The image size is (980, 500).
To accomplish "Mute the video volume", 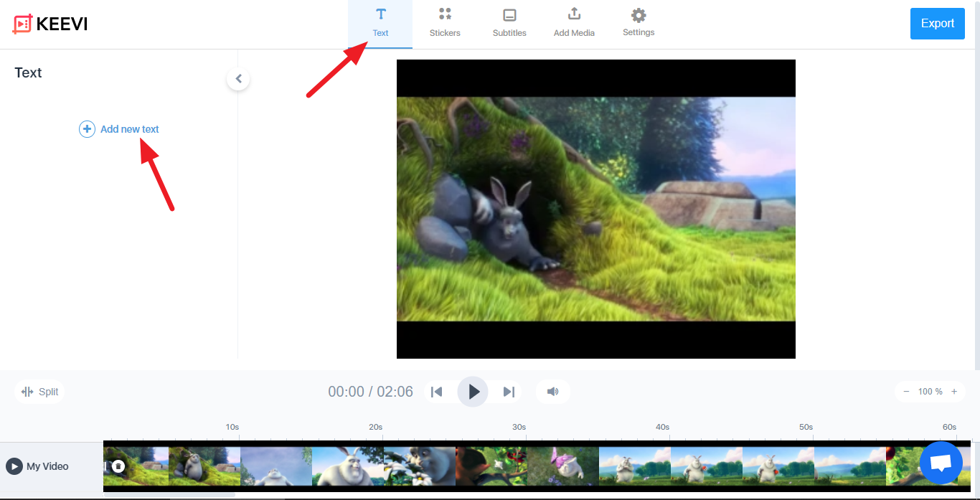I will click(552, 392).
